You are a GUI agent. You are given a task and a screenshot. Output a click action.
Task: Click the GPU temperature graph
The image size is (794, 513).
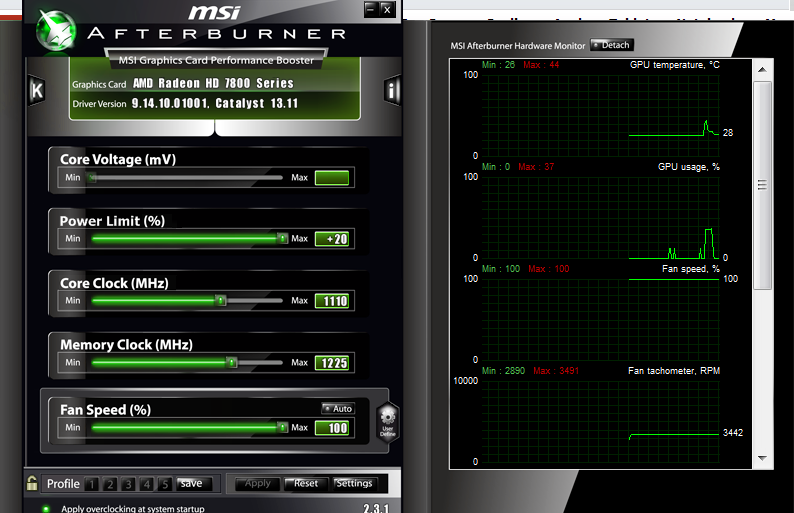click(x=600, y=115)
